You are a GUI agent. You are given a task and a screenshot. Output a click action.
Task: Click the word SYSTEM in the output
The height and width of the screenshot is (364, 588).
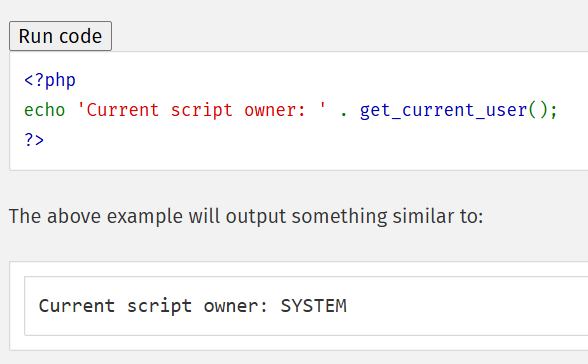click(314, 306)
